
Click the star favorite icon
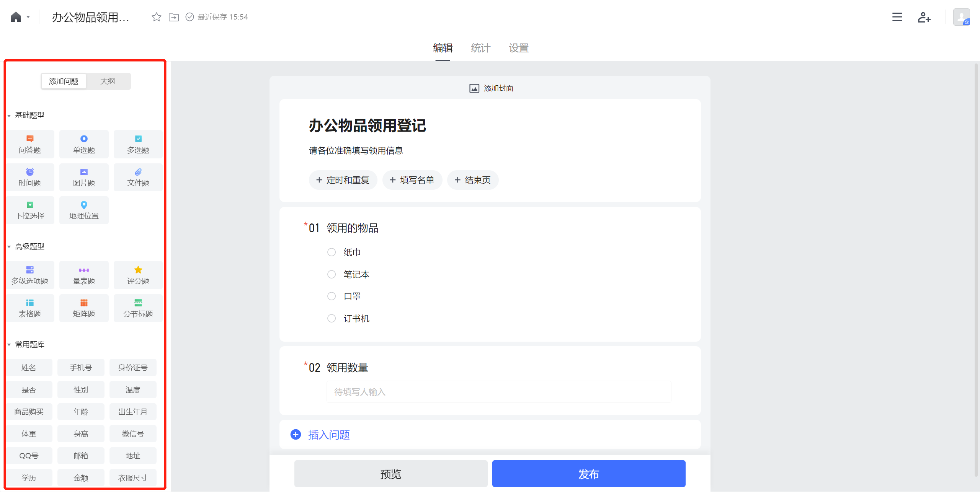click(156, 17)
